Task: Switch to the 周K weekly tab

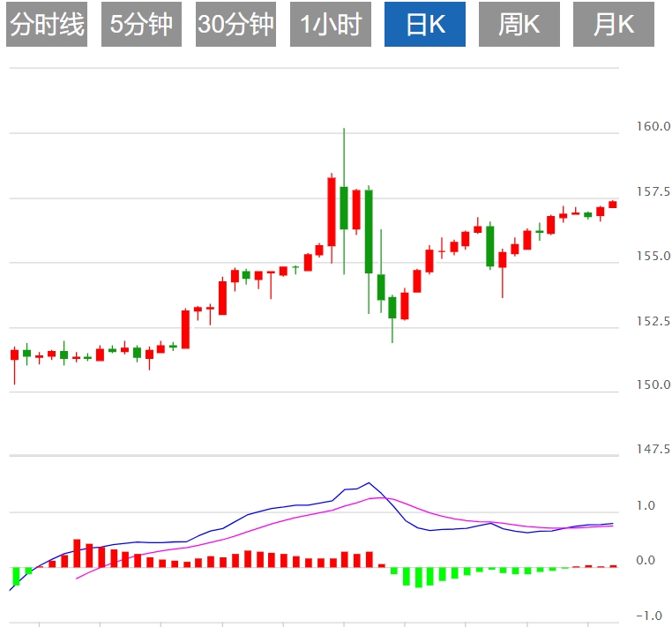Action: [x=519, y=24]
